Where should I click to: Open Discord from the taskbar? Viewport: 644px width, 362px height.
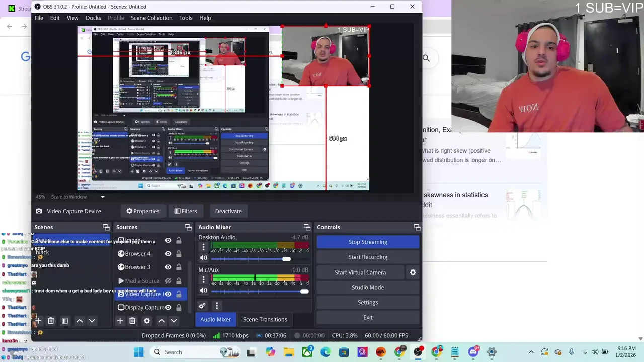(473, 352)
